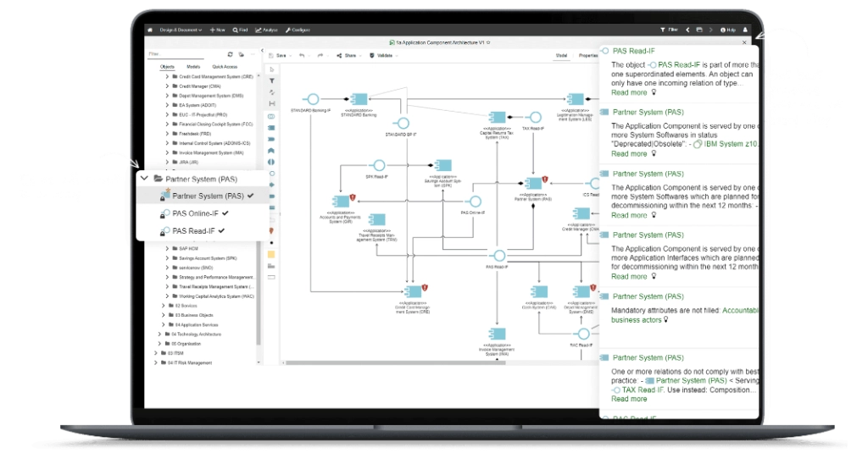Open the Analyse menu in the top bar

click(x=267, y=30)
